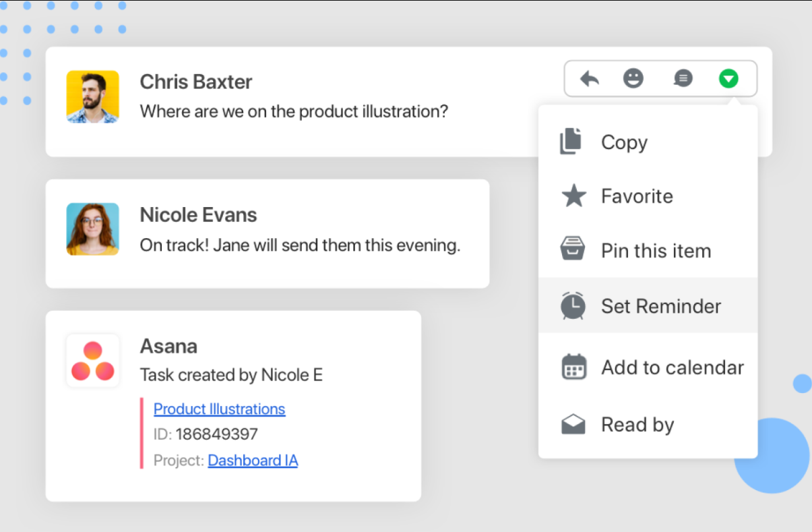
Task: Choose Favorite in the context menu
Action: coord(637,196)
